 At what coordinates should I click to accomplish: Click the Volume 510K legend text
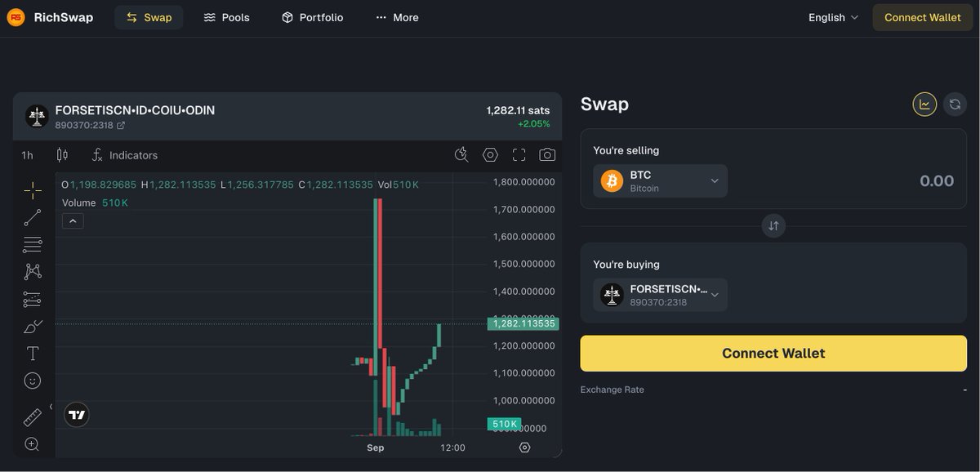click(96, 203)
